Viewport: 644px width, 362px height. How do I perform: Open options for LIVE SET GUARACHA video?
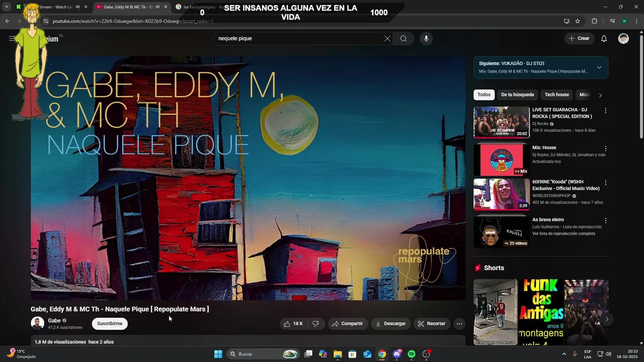click(x=606, y=111)
